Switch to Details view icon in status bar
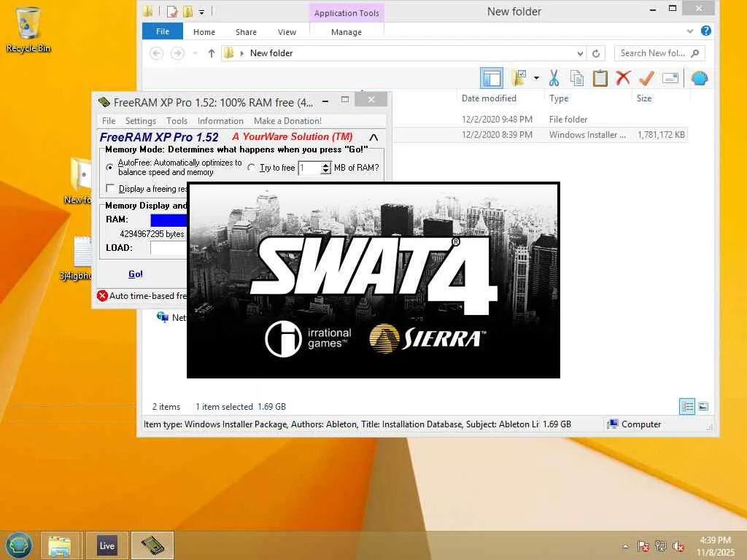 [687, 407]
